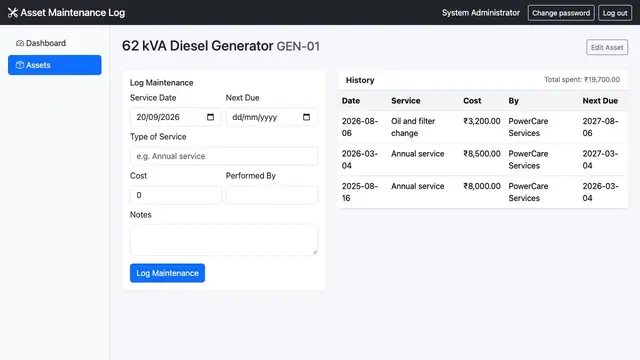640x360 pixels.
Task: Select the Assets sidebar item
Action: pyautogui.click(x=55, y=65)
